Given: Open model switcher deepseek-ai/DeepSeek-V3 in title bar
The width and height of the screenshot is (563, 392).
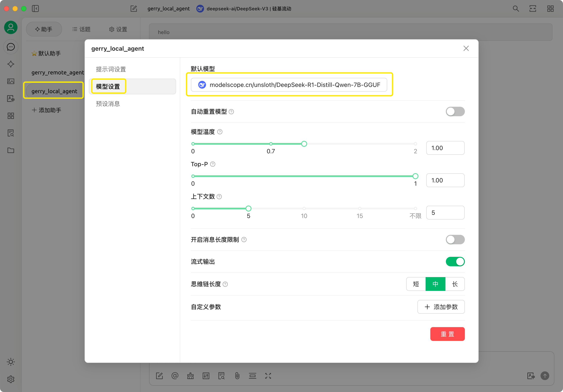Looking at the screenshot, I should [244, 9].
